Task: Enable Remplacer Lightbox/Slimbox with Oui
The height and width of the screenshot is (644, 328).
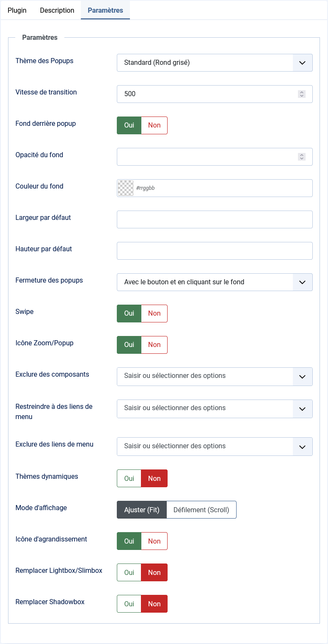Action: click(x=129, y=572)
